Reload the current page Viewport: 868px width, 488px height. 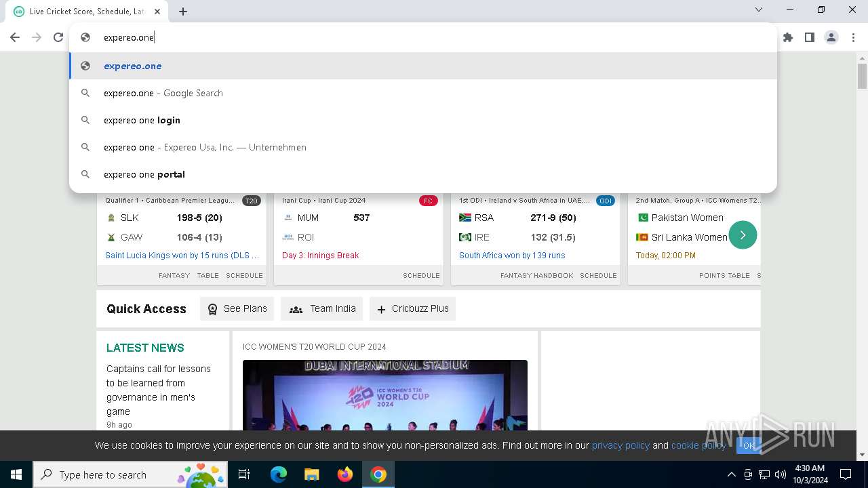coord(58,37)
